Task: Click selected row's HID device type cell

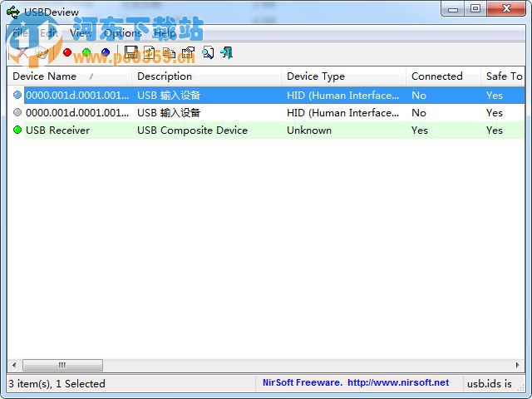Action: [x=343, y=96]
